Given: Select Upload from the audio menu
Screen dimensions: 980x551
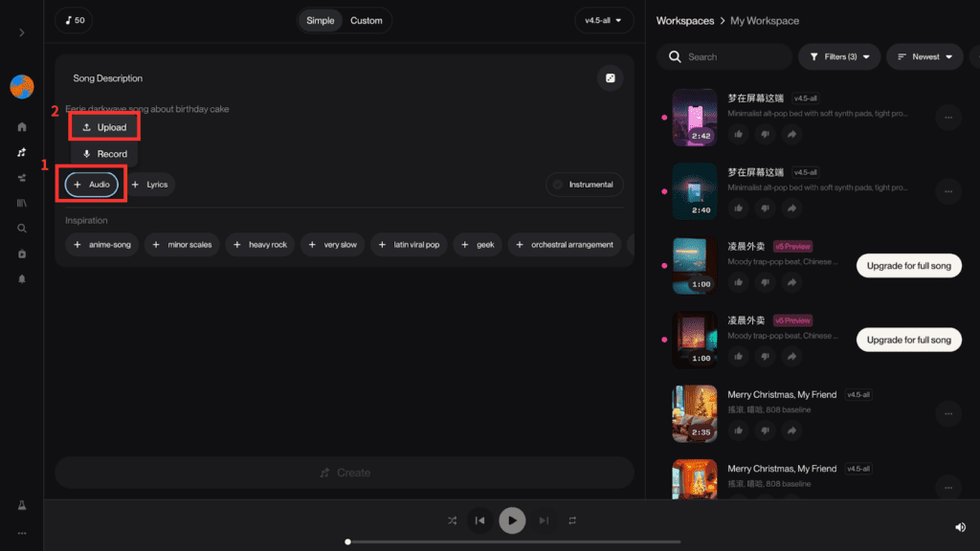Looking at the screenshot, I should pos(104,127).
